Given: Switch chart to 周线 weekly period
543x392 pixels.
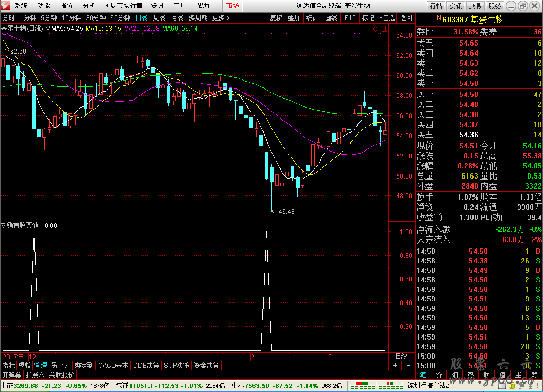Looking at the screenshot, I should click(159, 17).
